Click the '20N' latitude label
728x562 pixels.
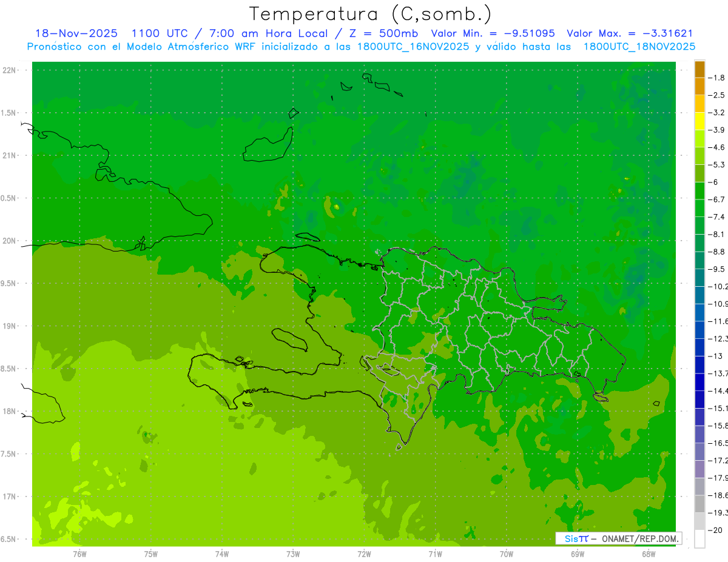pos(9,241)
